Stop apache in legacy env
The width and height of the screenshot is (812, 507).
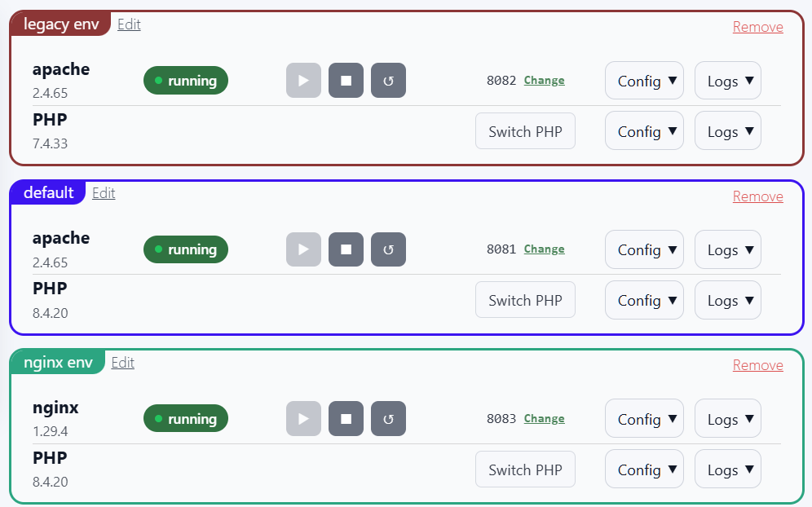click(346, 80)
